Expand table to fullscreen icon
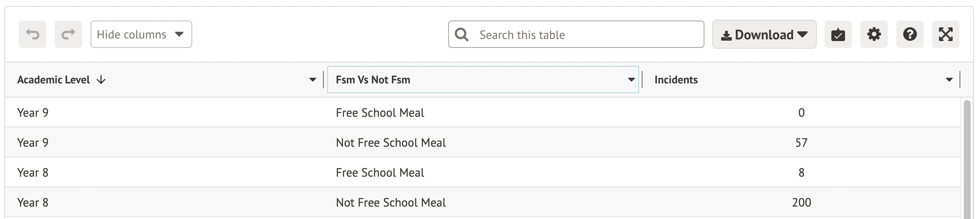 tap(945, 34)
